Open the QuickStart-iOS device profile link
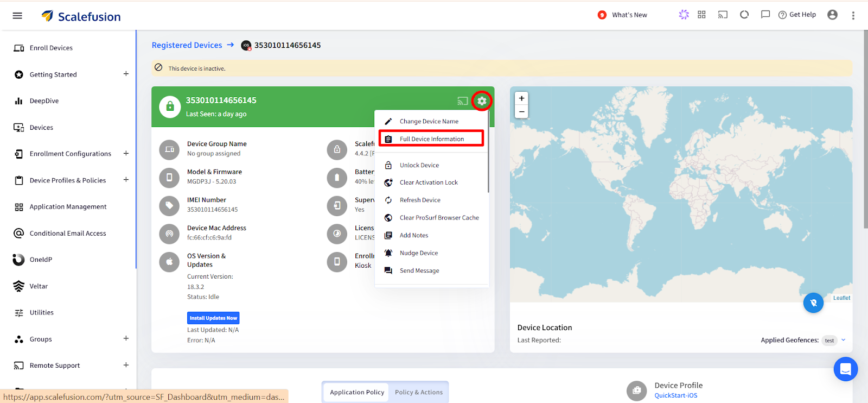Screen dimensions: 868x403 675,395
